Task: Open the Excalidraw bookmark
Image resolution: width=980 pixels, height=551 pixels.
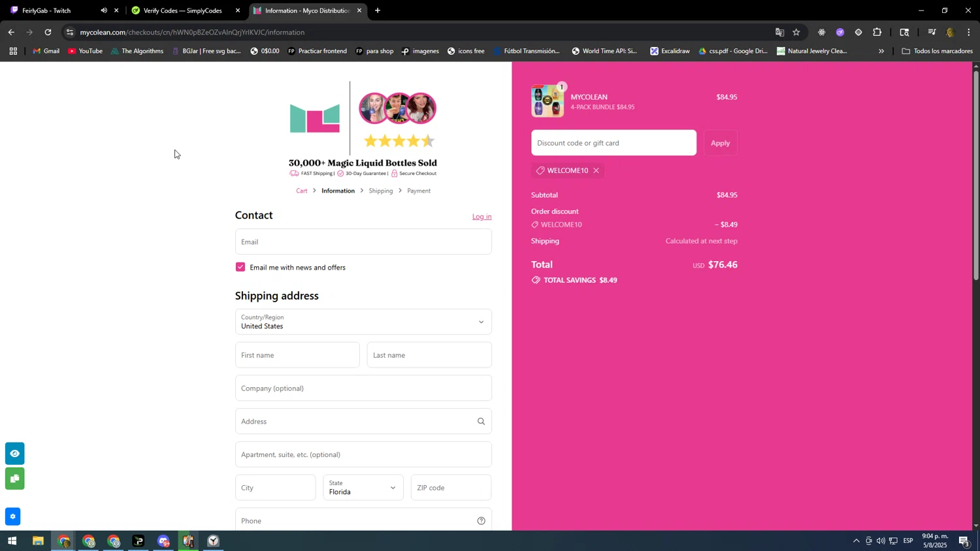Action: 670,51
